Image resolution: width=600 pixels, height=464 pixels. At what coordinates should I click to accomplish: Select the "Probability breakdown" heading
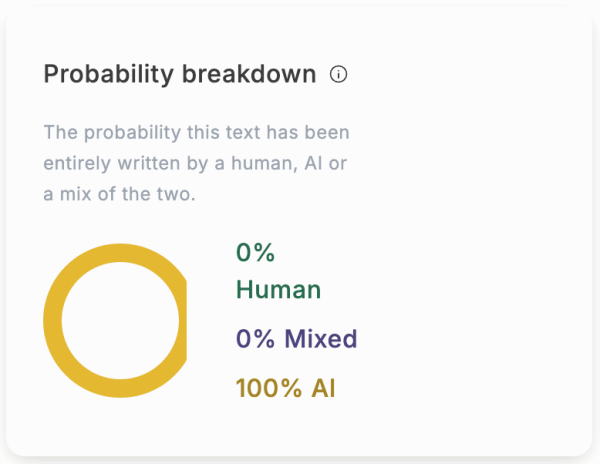point(180,74)
